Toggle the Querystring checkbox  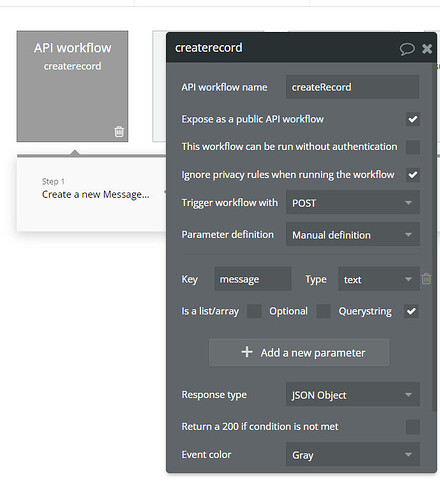[x=411, y=311]
